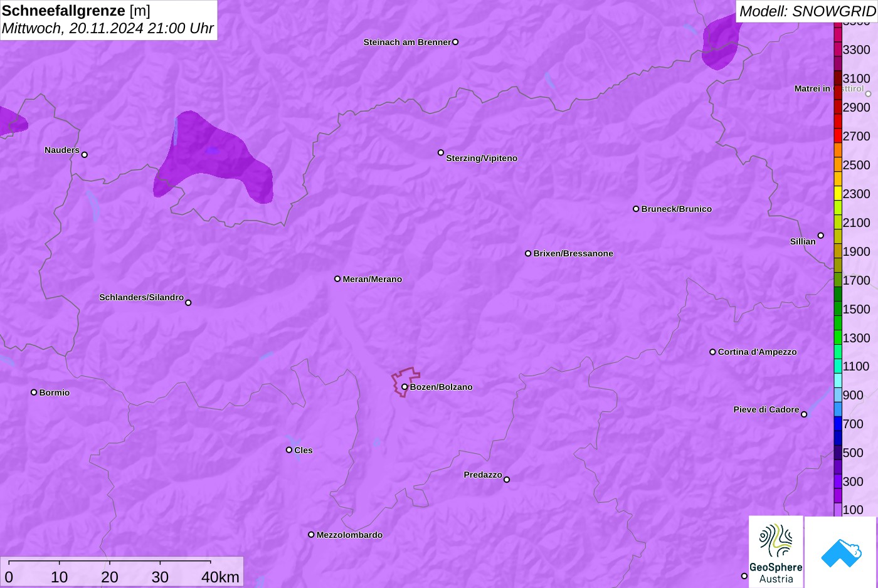
Task: Click the 100 legend value
Action: coord(853,510)
